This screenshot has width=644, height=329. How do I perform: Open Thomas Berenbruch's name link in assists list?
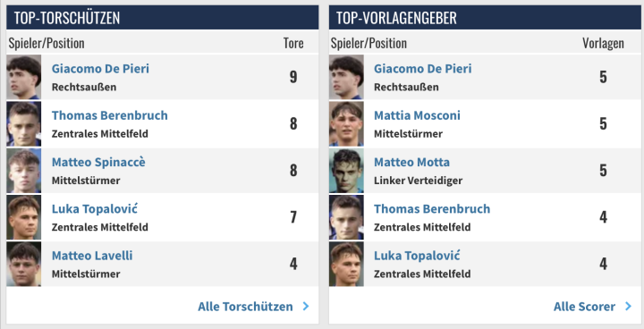432,208
